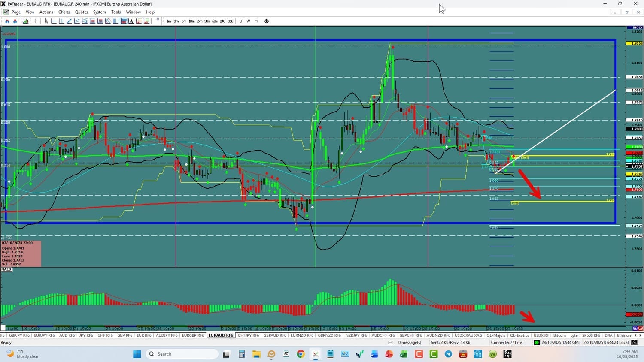
Task: Open Telegram from the taskbar
Action: coord(448,354)
